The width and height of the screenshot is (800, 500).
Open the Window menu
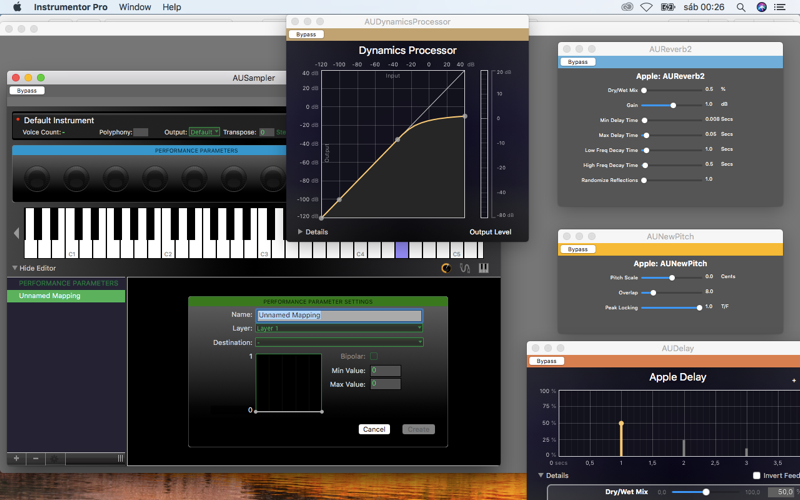pos(135,7)
